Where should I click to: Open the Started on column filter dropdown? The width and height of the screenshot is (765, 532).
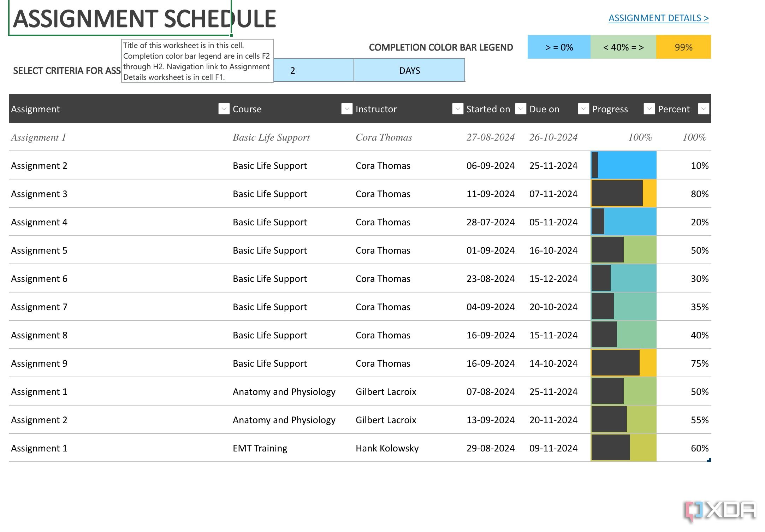521,109
